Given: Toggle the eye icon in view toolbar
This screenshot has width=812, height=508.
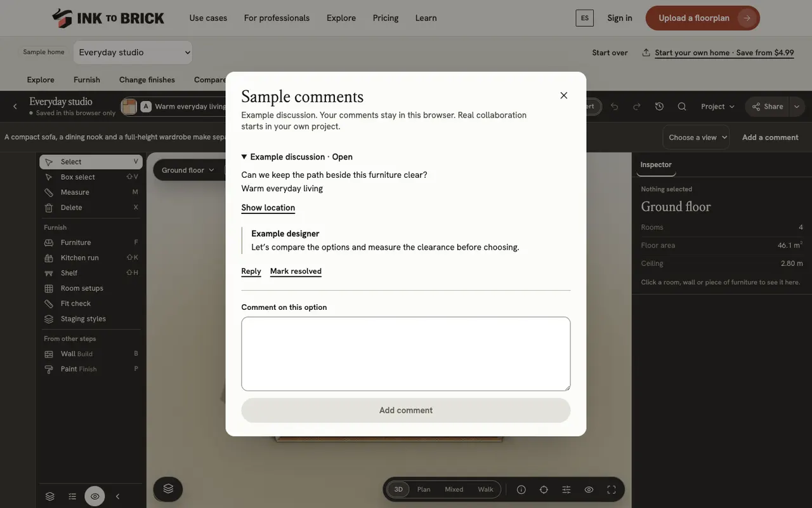Looking at the screenshot, I should tap(589, 490).
